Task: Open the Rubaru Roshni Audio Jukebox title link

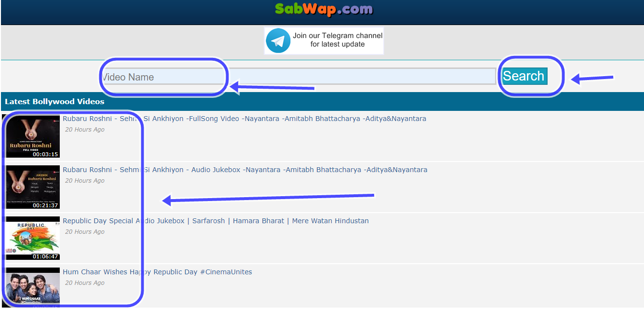Action: pos(245,170)
